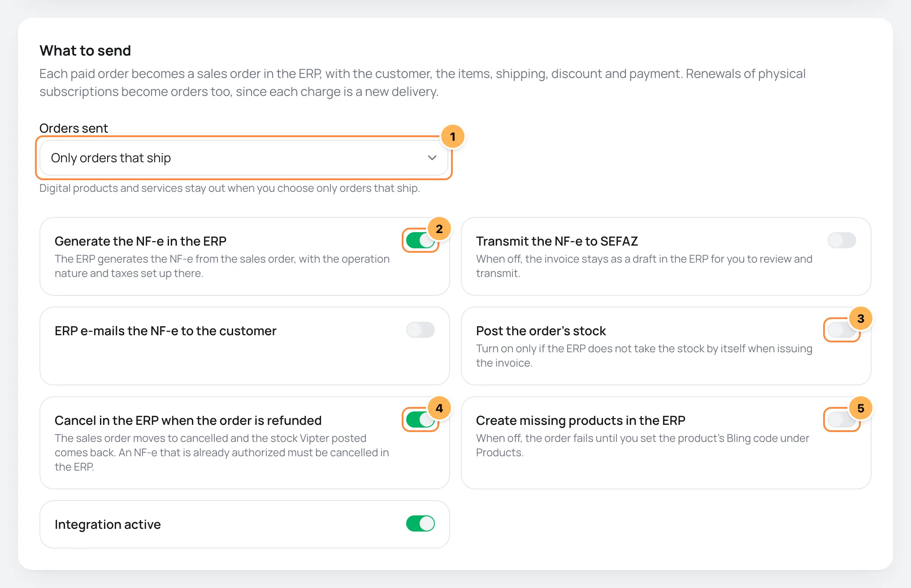The width and height of the screenshot is (911, 588).
Task: Click 'Digital products and services stay out' hint
Action: pyautogui.click(x=230, y=188)
